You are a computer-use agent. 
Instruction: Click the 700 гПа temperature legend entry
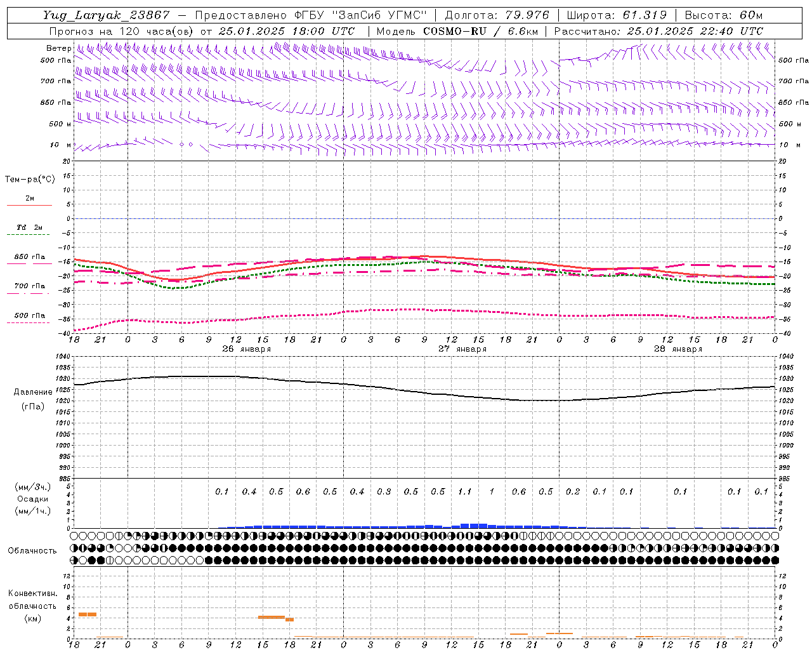pos(30,286)
